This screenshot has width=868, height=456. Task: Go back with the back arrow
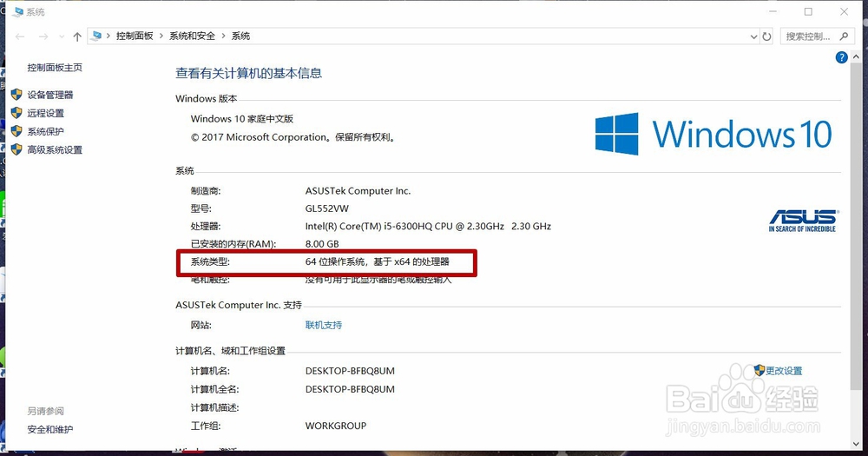[21, 36]
